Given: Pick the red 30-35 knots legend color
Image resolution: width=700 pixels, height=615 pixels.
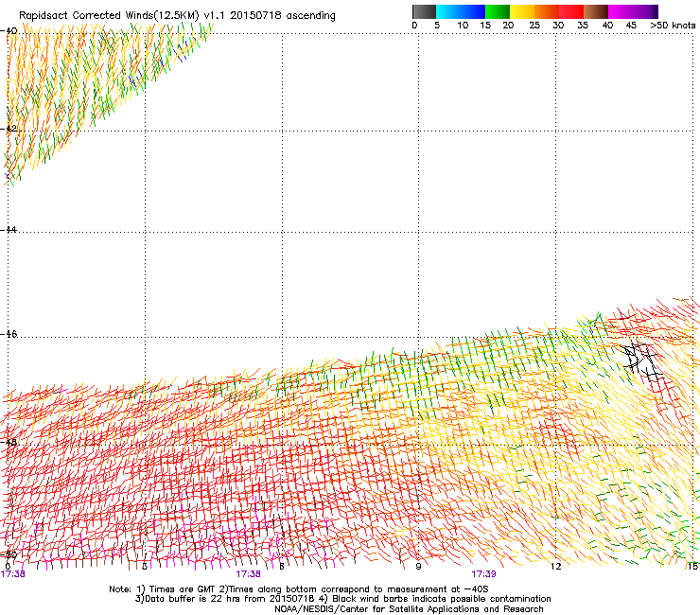Looking at the screenshot, I should [x=571, y=11].
